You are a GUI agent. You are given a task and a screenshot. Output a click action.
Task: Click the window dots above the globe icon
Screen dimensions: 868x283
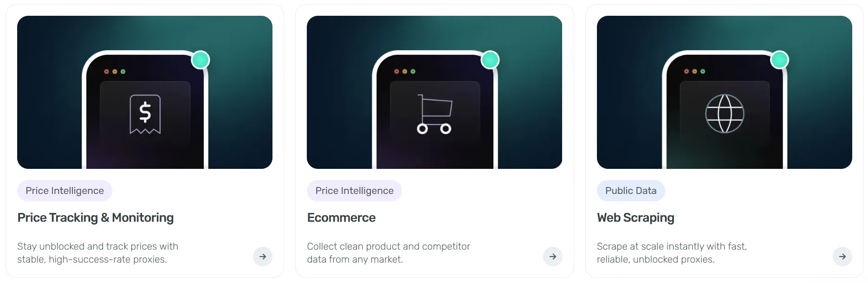click(694, 71)
